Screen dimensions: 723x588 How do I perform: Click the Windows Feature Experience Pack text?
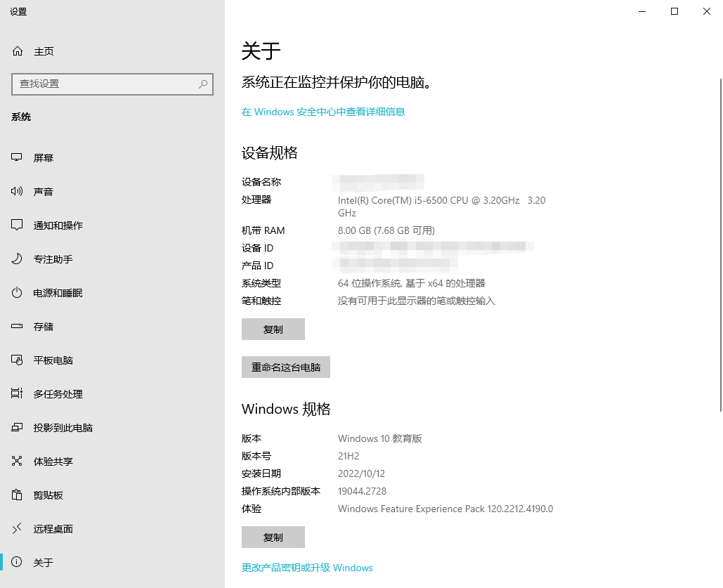tap(445, 508)
